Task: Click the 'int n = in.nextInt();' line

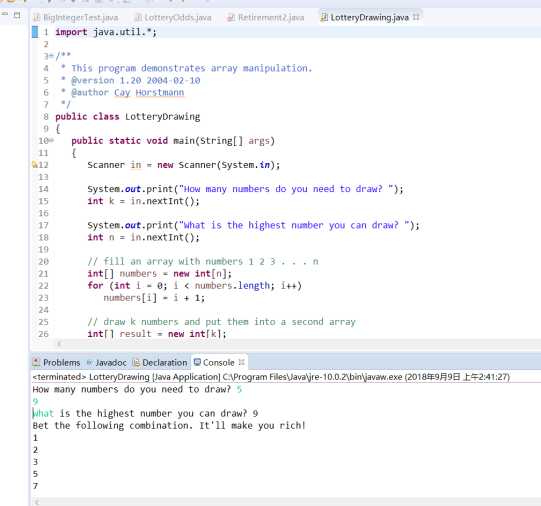Action: pyautogui.click(x=144, y=237)
